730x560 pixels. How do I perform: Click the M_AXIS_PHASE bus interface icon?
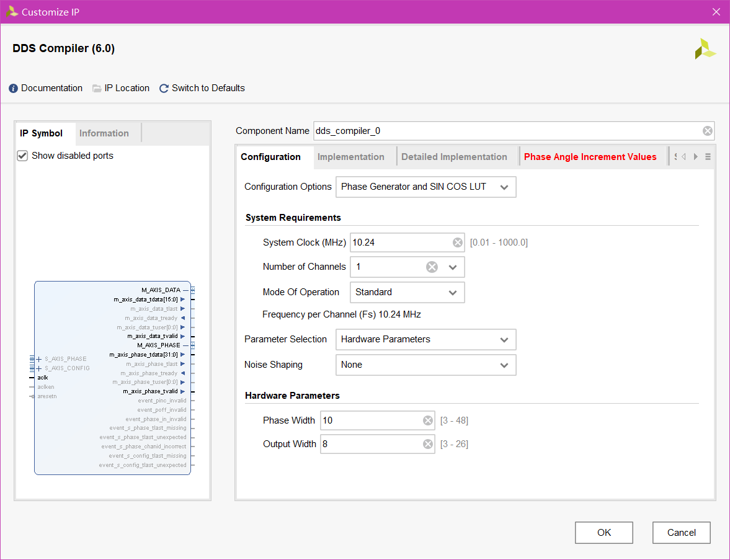[x=193, y=345]
